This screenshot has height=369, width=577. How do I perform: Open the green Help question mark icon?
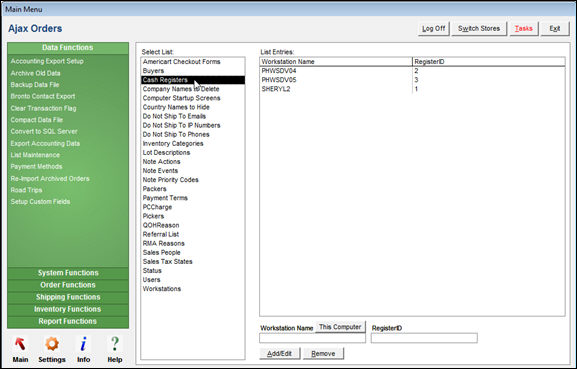[x=115, y=344]
